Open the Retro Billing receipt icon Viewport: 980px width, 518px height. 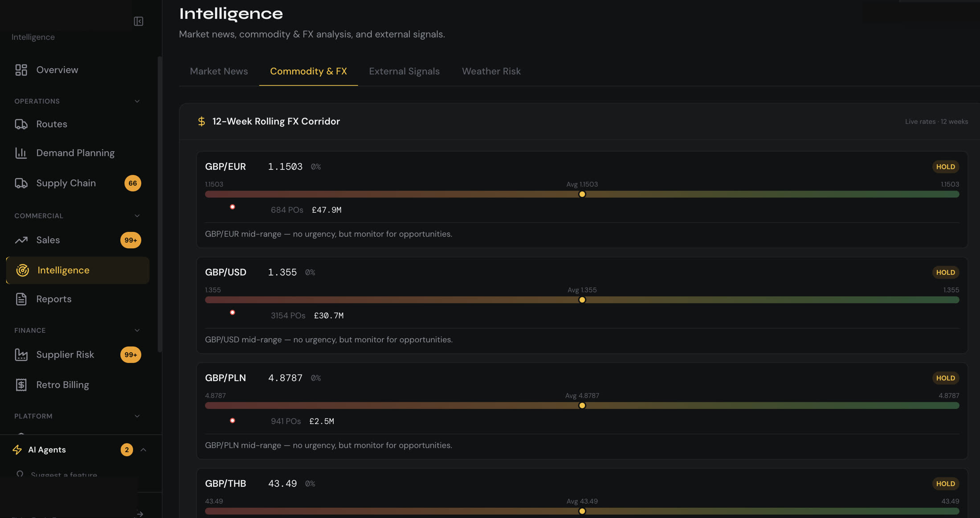[21, 385]
